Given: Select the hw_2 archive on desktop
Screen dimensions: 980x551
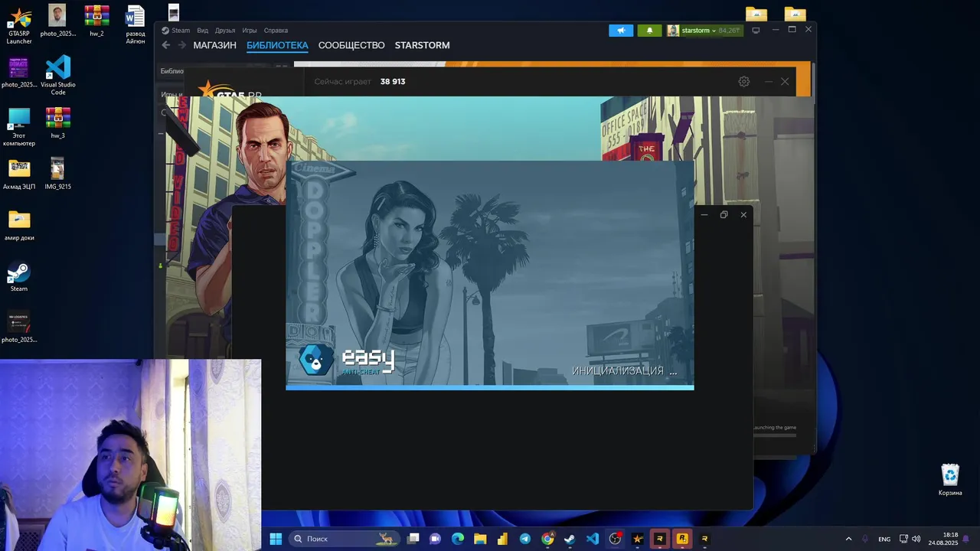Looking at the screenshot, I should pyautogui.click(x=96, y=21).
